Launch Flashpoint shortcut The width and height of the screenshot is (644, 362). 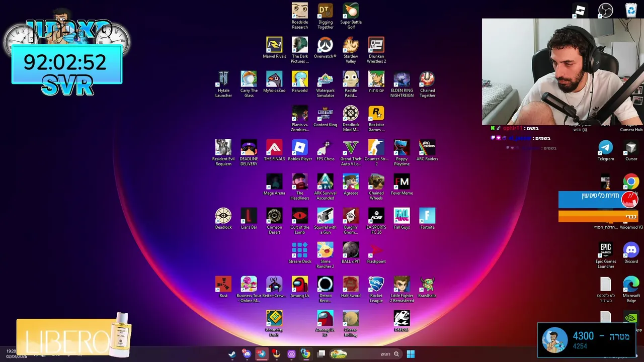point(376,253)
